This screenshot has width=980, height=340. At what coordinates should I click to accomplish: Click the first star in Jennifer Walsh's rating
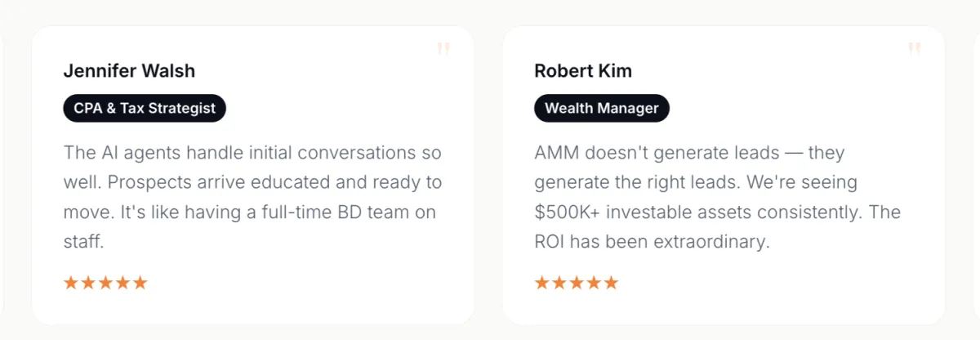pyautogui.click(x=70, y=283)
